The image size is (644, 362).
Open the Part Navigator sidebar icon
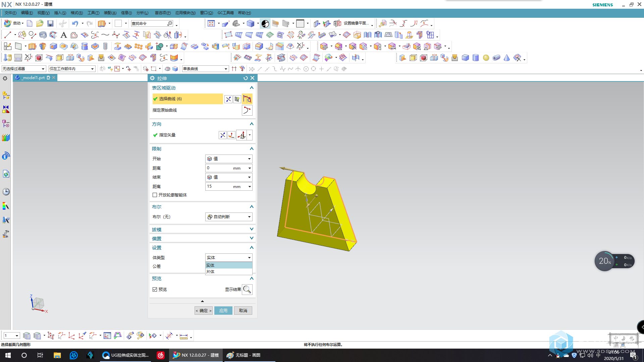6,124
